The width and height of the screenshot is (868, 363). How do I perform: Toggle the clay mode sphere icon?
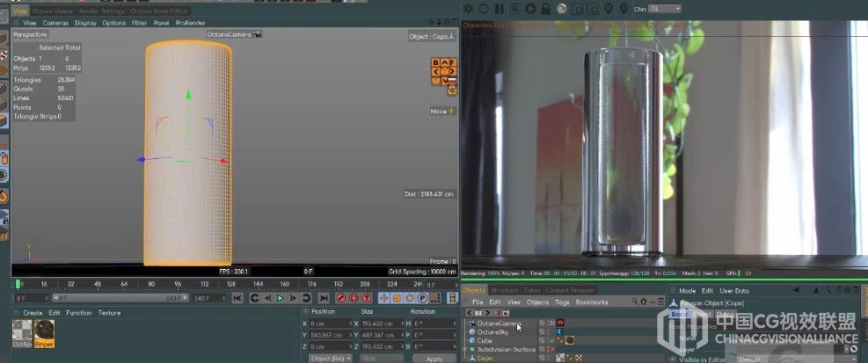point(561,9)
